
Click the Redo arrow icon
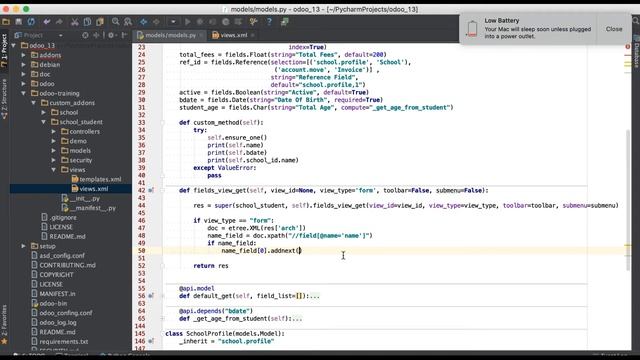point(59,22)
